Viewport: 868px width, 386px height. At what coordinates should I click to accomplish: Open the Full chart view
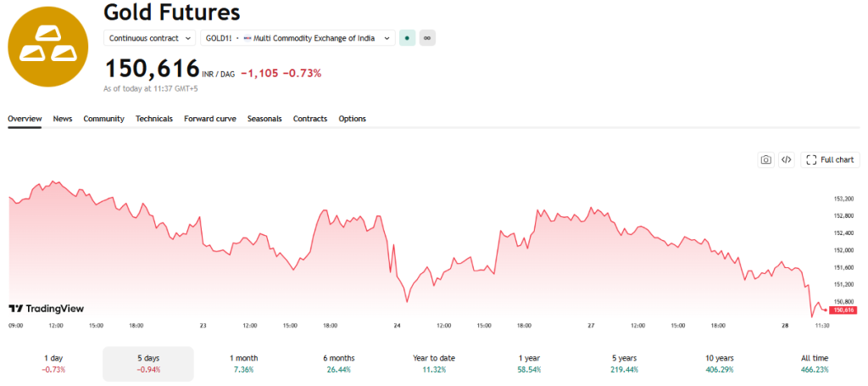point(830,160)
